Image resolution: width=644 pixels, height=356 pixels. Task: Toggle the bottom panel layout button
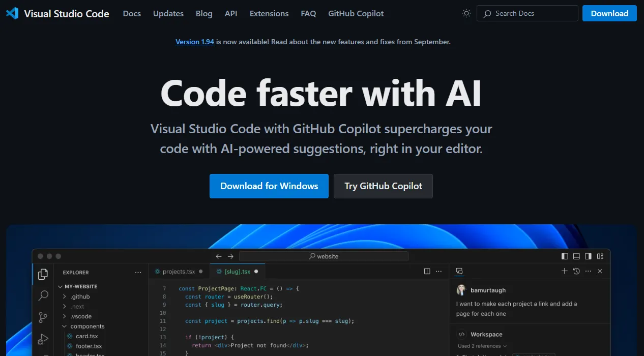tap(576, 256)
